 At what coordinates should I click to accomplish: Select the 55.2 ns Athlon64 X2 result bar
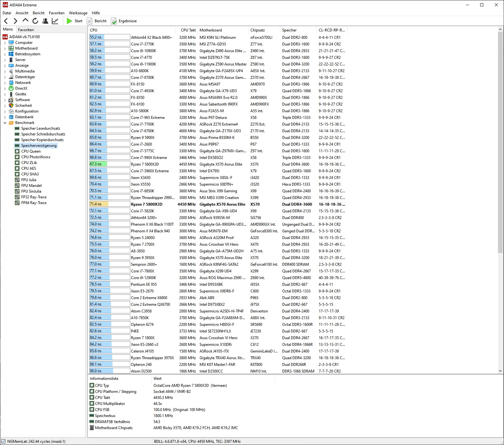[x=110, y=37]
